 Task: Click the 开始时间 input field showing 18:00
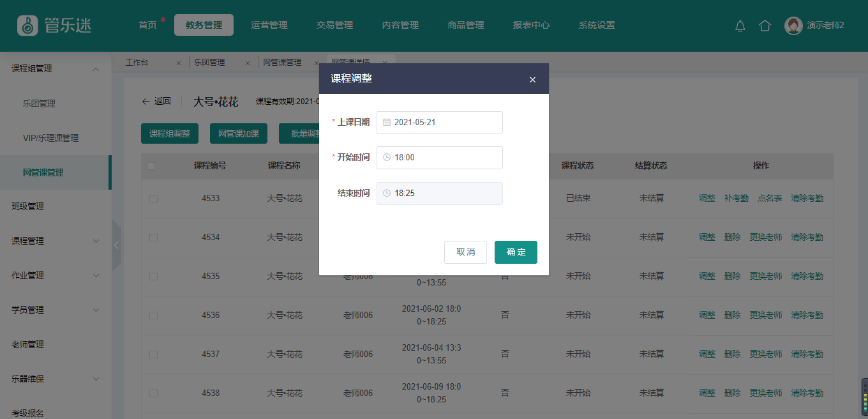[447, 158]
